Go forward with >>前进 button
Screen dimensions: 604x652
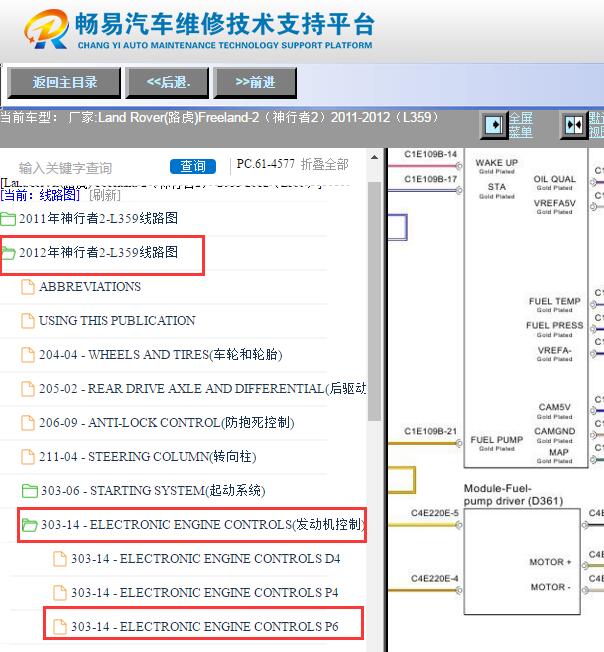tap(255, 83)
